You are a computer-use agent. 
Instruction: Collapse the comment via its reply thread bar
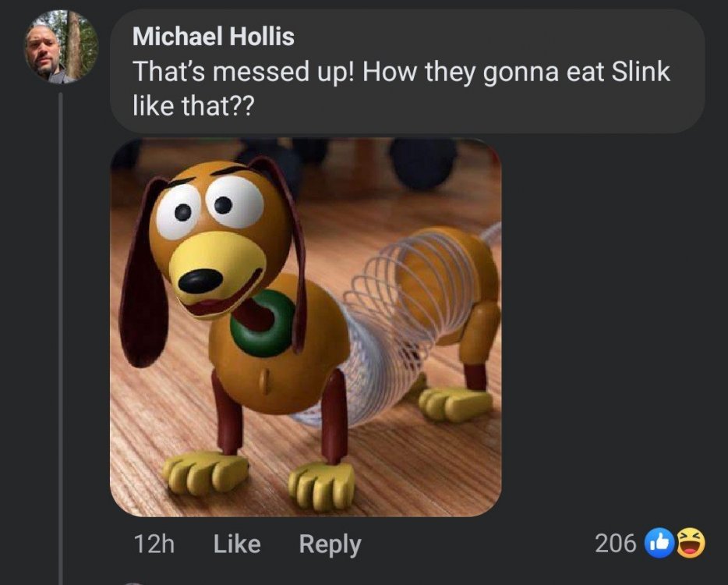click(x=62, y=312)
